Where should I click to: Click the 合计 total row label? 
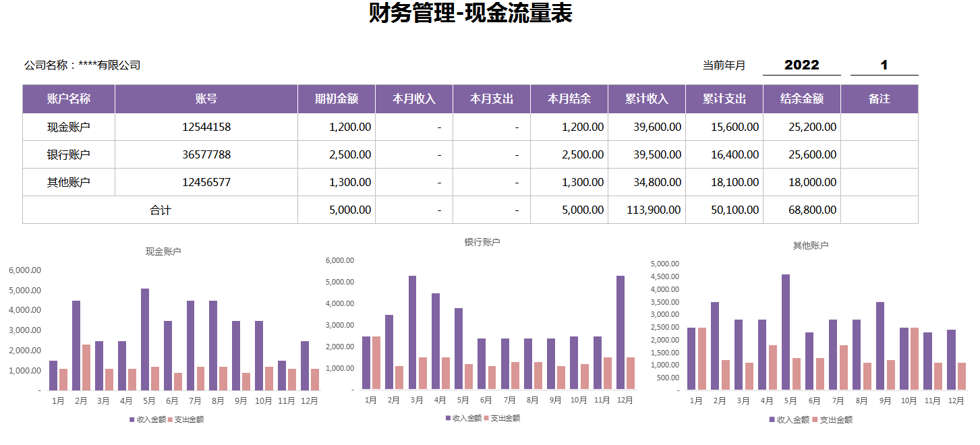point(160,210)
